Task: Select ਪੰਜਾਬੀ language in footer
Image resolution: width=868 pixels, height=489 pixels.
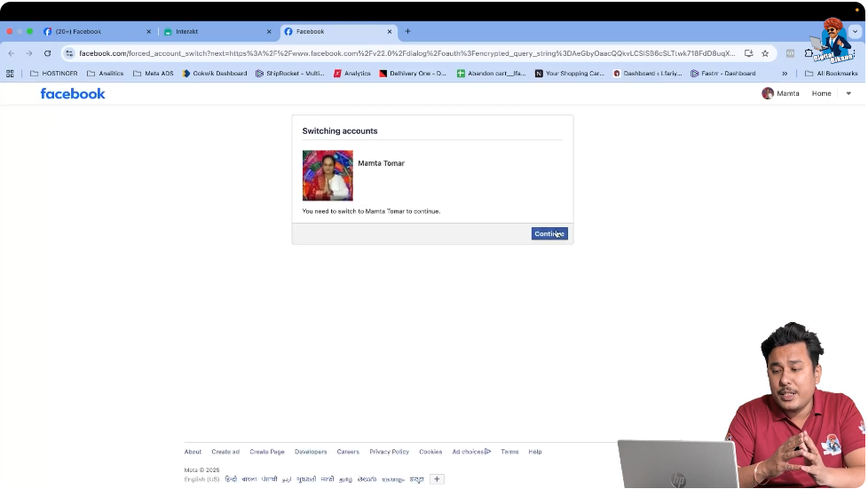Action: [x=269, y=479]
